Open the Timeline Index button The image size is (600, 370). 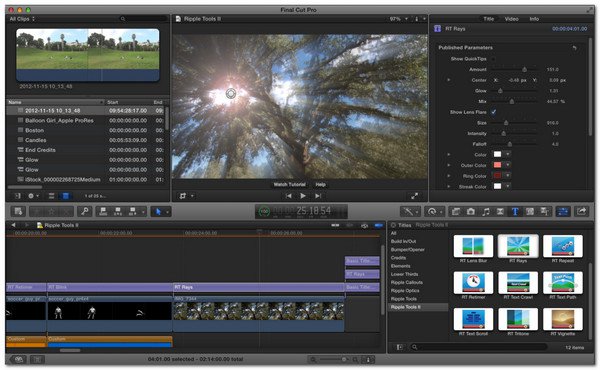coord(37,359)
